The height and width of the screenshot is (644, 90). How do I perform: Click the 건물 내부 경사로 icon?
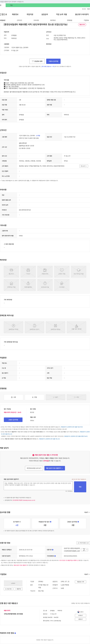click(x=76, y=327)
